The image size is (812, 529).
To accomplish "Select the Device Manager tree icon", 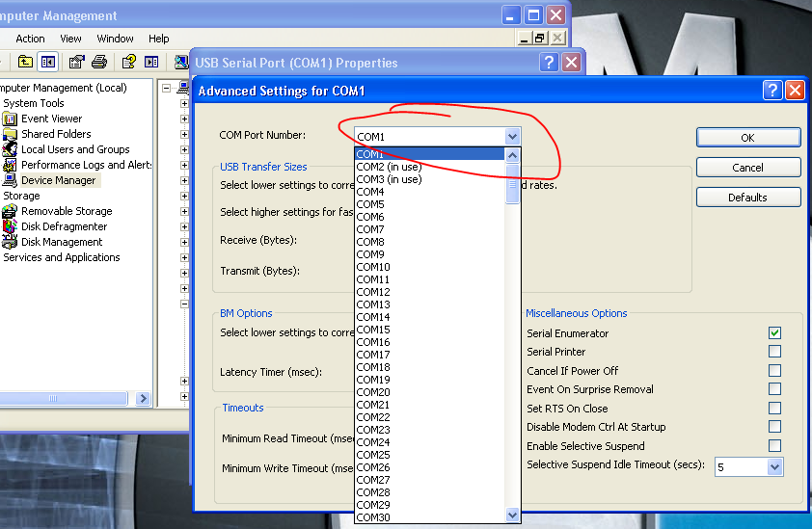I will [10, 180].
